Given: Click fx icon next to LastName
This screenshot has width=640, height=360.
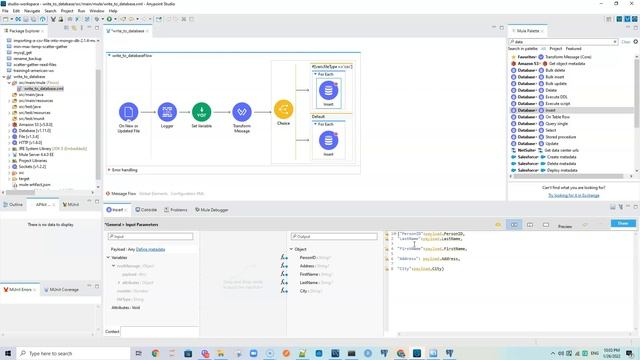Looking at the screenshot, I should [x=284, y=282].
